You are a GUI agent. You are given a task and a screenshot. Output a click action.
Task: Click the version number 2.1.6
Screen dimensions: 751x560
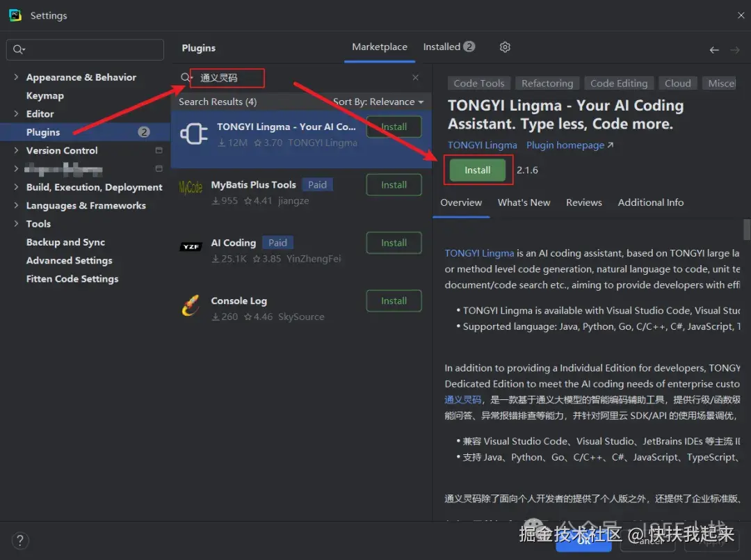point(527,170)
